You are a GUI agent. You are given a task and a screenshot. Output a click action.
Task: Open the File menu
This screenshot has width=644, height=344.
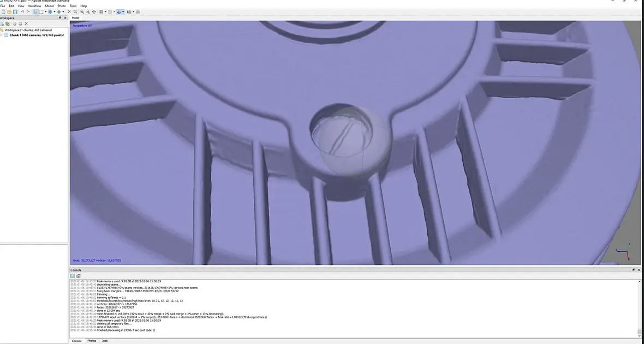tap(3, 6)
